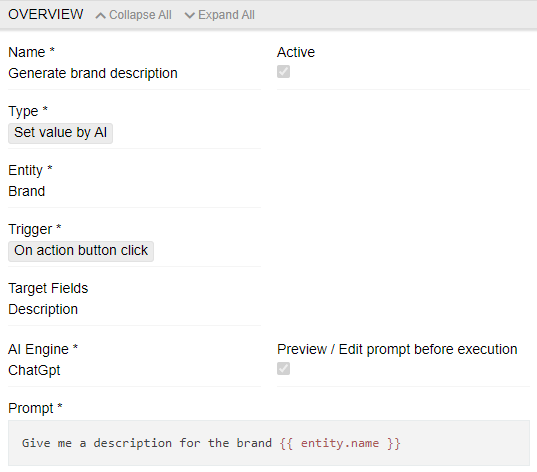Click the Expand All chevron-down icon
537x472 pixels.
[189, 16]
